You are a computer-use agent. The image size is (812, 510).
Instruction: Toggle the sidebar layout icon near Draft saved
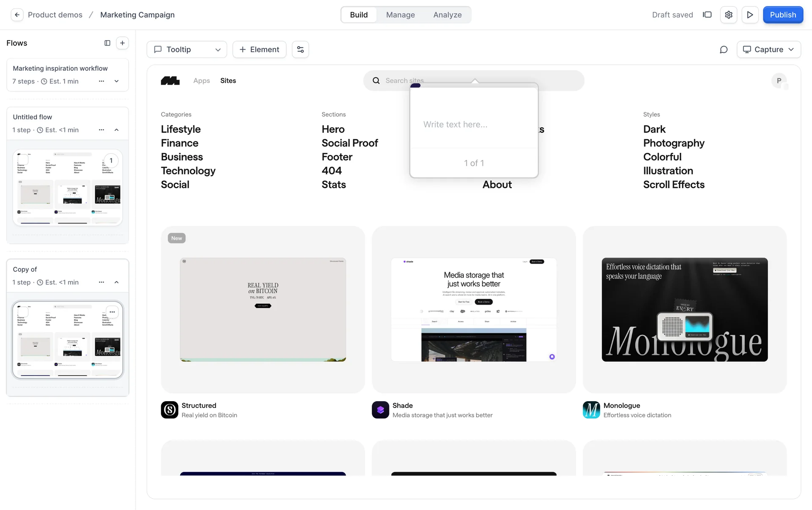707,15
